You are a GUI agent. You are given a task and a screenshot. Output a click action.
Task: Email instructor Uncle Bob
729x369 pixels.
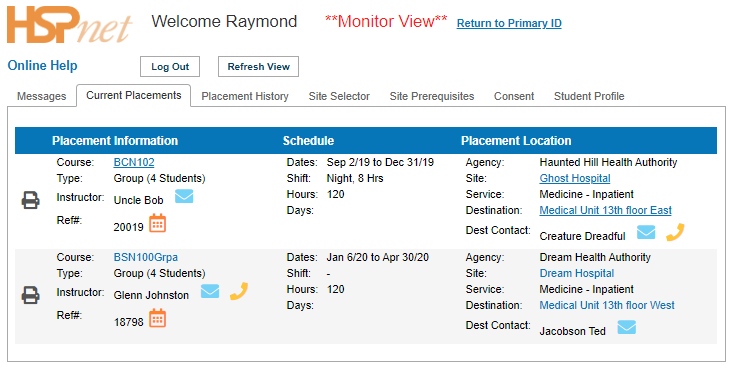click(184, 196)
